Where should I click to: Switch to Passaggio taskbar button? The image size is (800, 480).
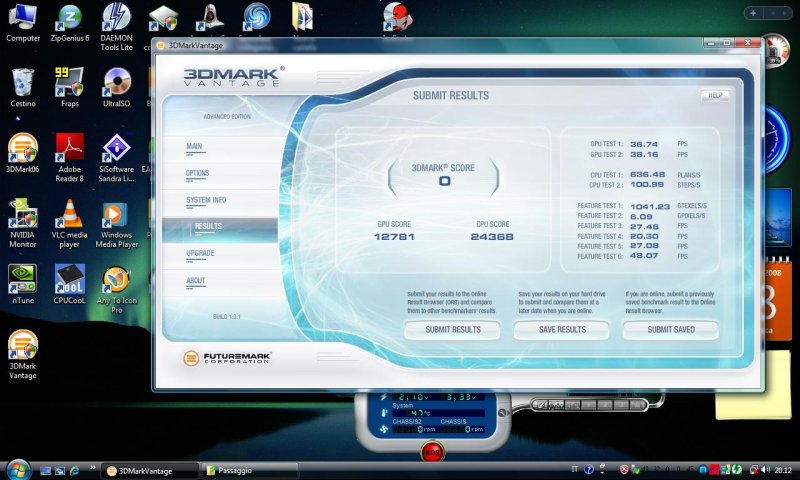(250, 471)
